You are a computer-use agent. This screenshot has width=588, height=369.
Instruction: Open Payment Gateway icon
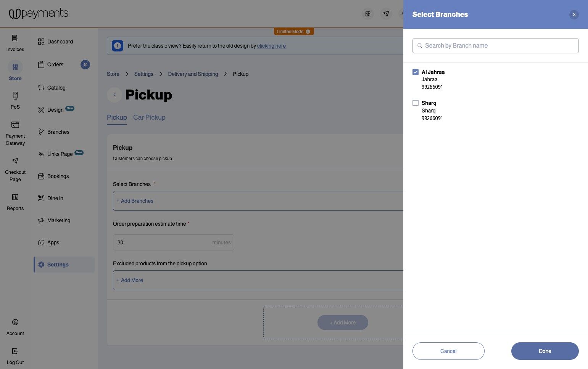(15, 125)
